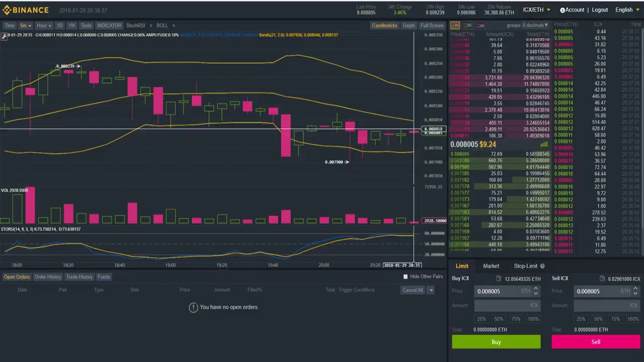Adjust sell price with stepper arrows
This screenshot has width=644, height=362.
pos(635,291)
